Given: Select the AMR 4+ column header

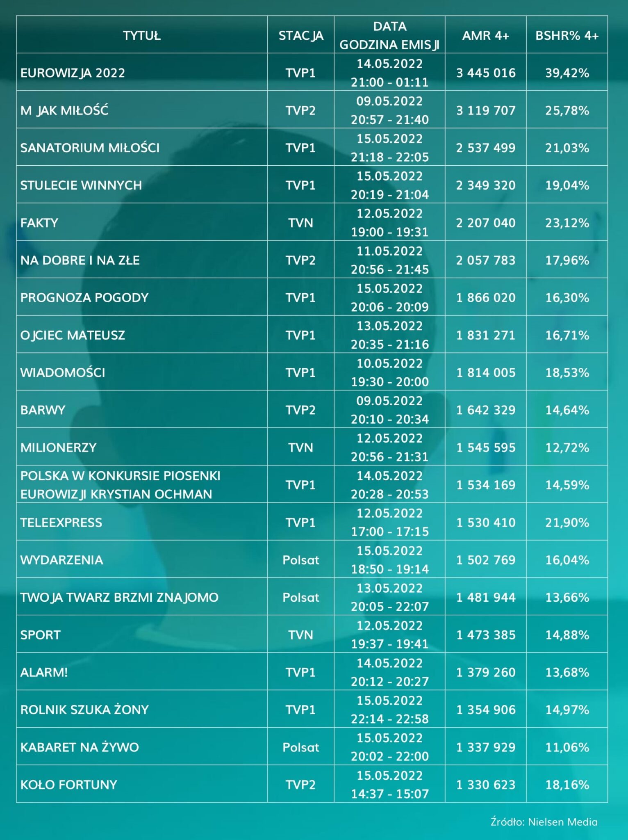Looking at the screenshot, I should pyautogui.click(x=486, y=36).
